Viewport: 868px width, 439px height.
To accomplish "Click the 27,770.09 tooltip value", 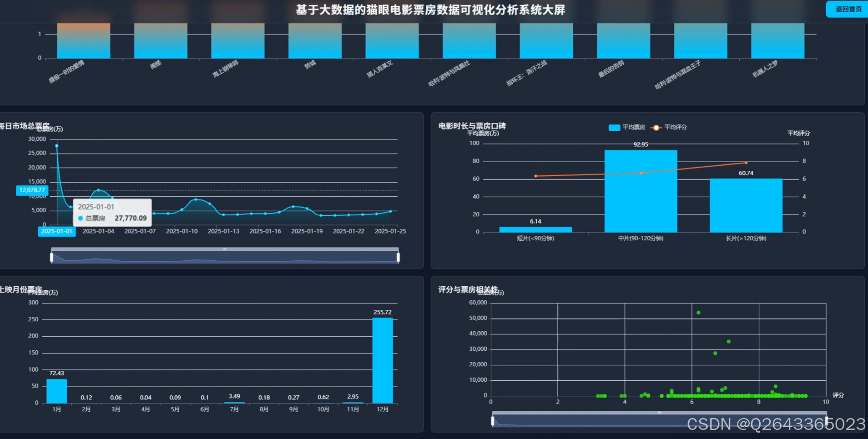I will point(131,218).
